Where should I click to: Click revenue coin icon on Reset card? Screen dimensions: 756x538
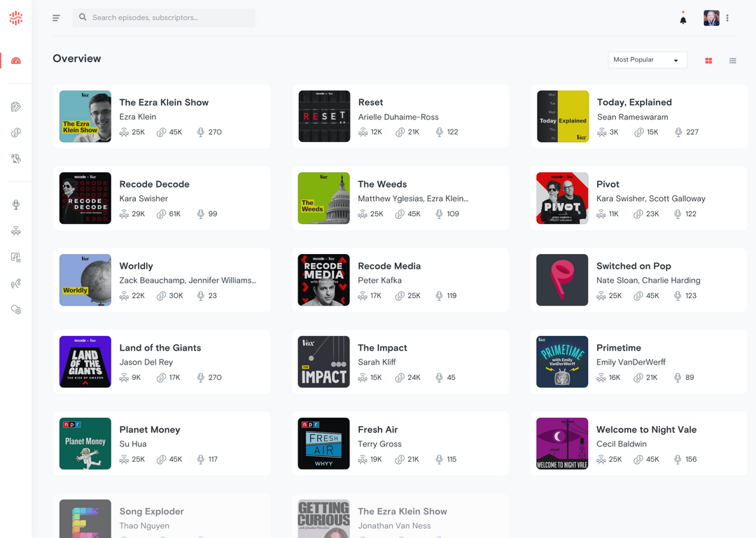[400, 132]
